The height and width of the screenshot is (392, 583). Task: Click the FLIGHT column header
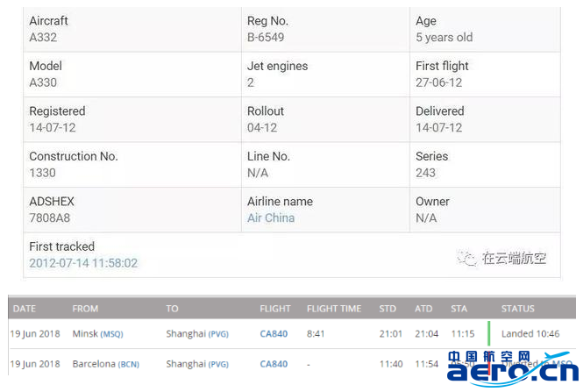(x=275, y=309)
